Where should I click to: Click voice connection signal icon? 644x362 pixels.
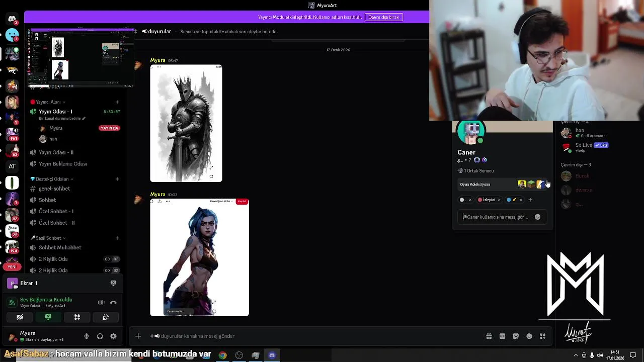tap(12, 302)
